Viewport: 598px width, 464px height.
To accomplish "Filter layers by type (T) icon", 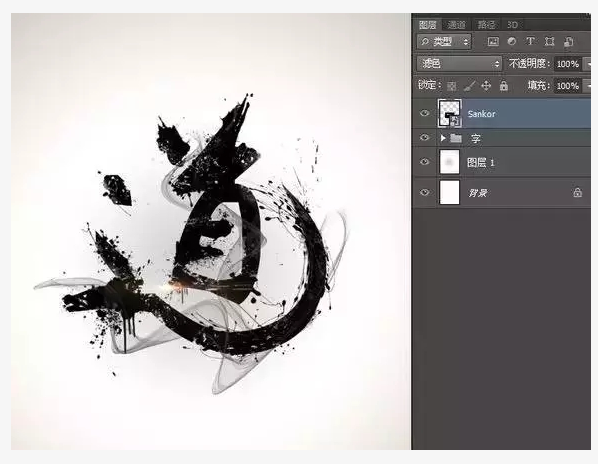I will tap(530, 41).
